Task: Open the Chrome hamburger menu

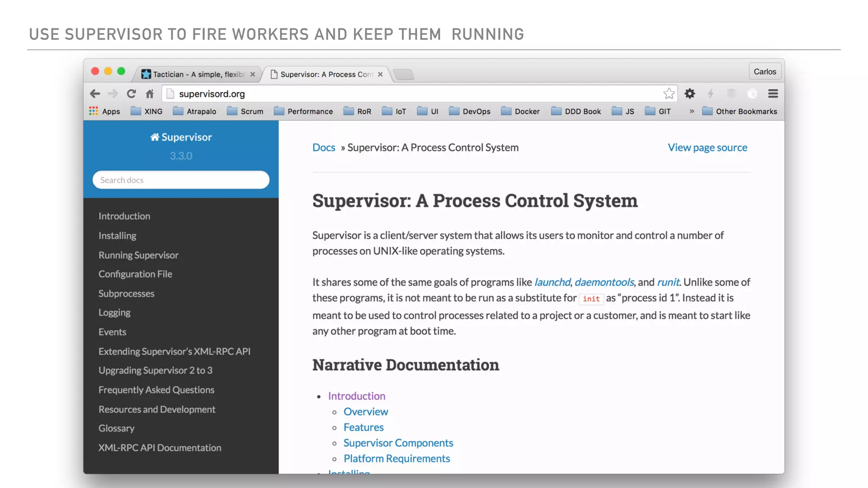Action: tap(773, 94)
